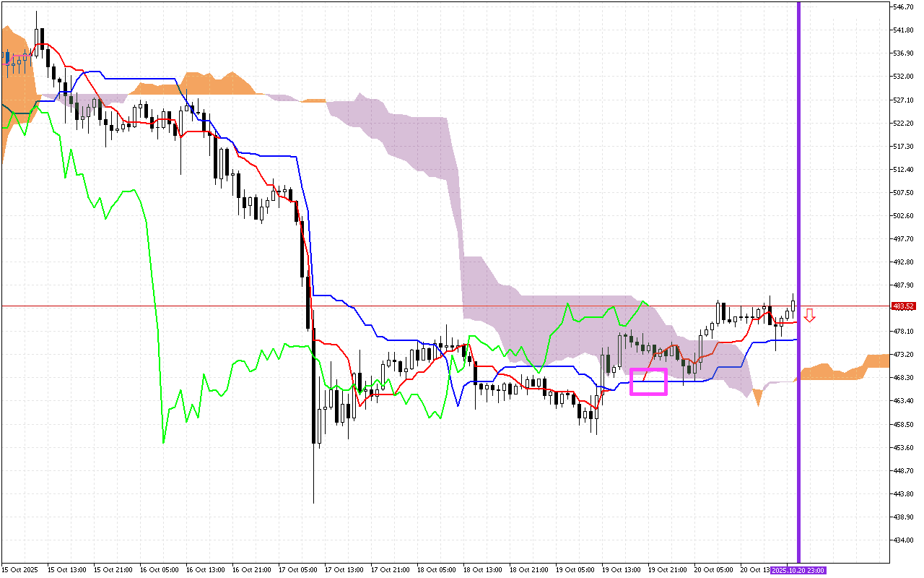The width and height of the screenshot is (924, 578).
Task: Click the lowest point of the green line
Action: (x=163, y=442)
